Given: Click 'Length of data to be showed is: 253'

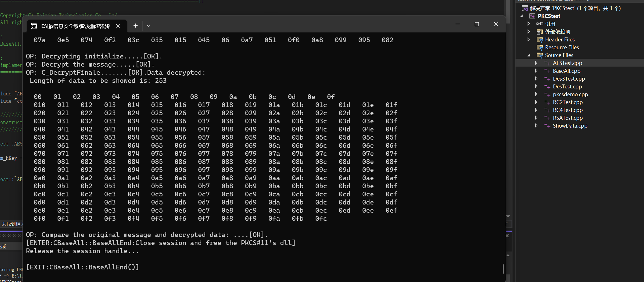Looking at the screenshot, I should (x=98, y=81).
